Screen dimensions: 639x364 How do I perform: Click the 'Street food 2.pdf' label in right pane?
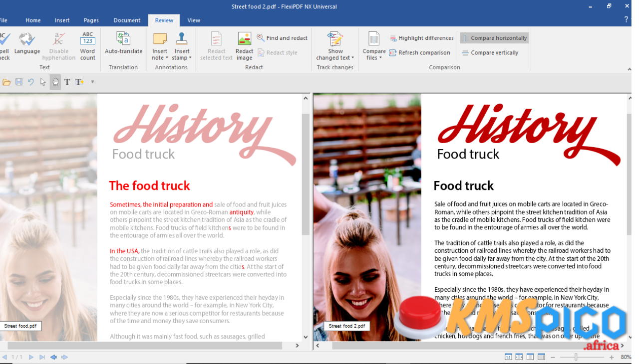coord(347,326)
